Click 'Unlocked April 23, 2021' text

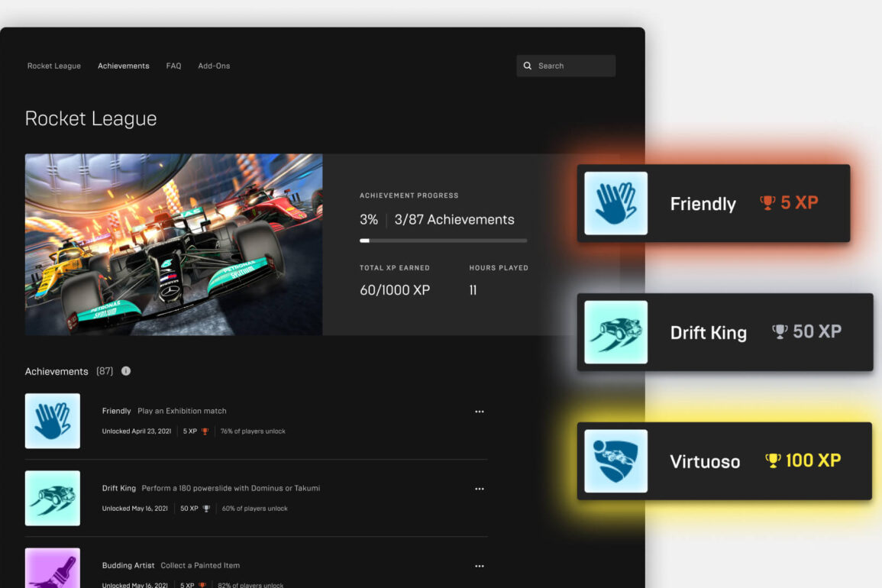(x=136, y=431)
